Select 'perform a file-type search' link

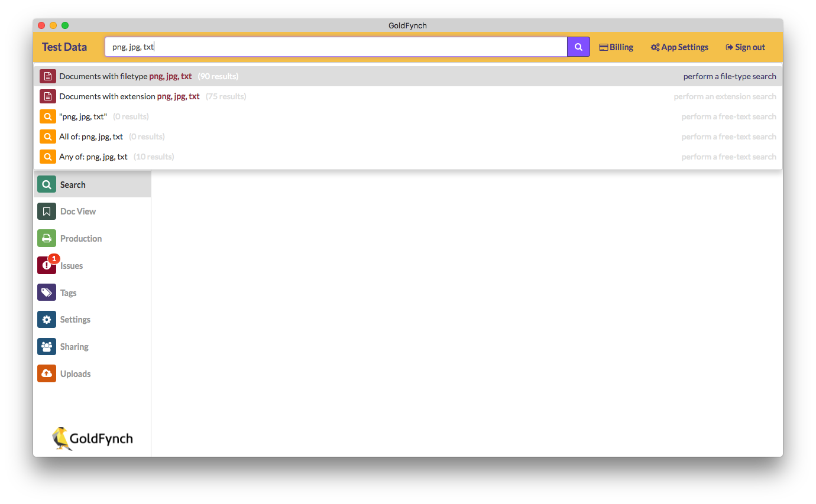728,76
